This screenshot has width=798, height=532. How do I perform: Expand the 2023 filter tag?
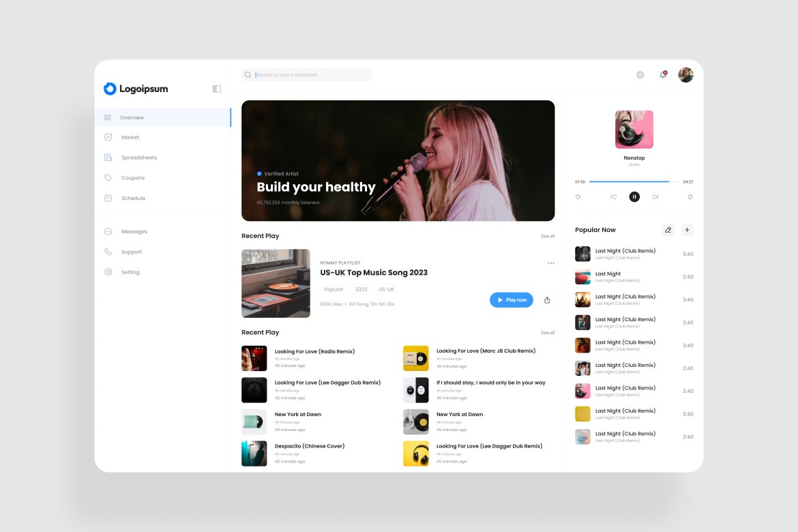361,289
